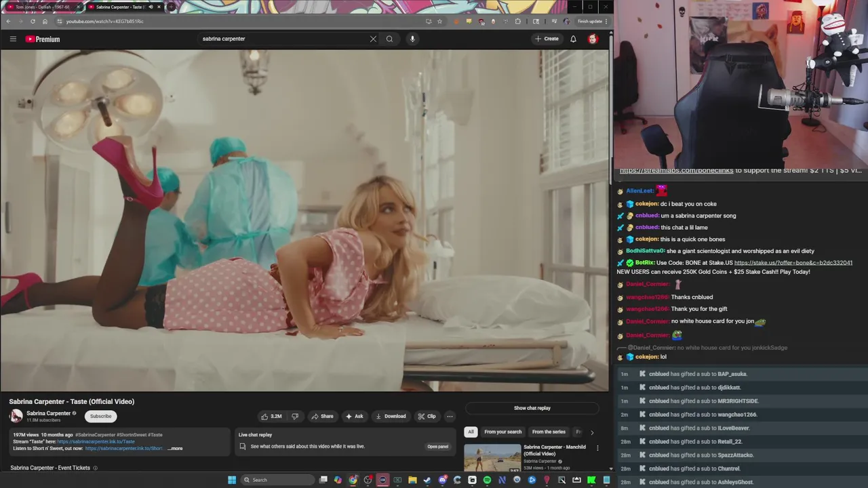Click the Create button in header
Viewport: 868px width, 488px height.
547,39
